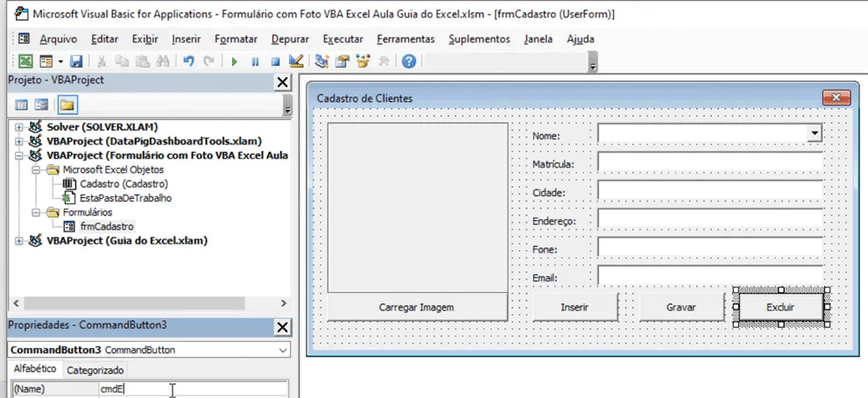Switch to the Categorizado tab
Image resolution: width=868 pixels, height=398 pixels.
coord(95,370)
